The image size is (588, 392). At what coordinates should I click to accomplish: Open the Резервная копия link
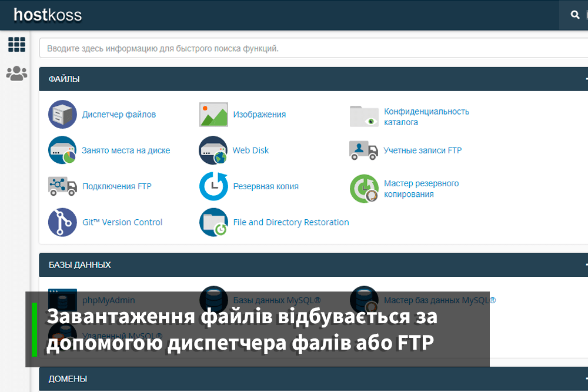[x=266, y=186]
